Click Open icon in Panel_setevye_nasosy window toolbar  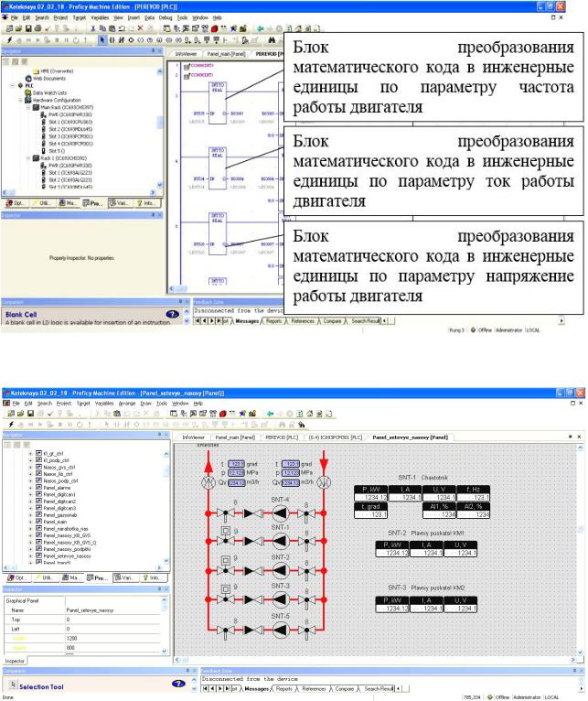20,414
